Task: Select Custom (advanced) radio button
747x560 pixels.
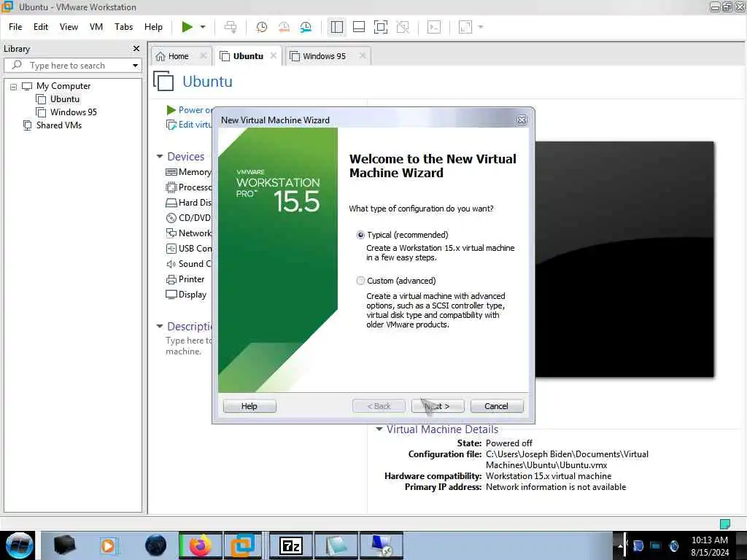Action: pyautogui.click(x=360, y=281)
